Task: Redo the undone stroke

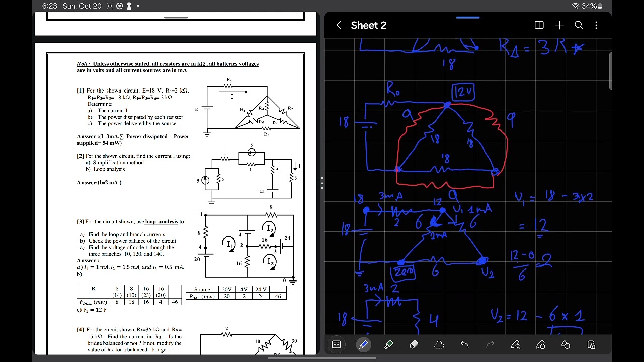Action: [490, 344]
